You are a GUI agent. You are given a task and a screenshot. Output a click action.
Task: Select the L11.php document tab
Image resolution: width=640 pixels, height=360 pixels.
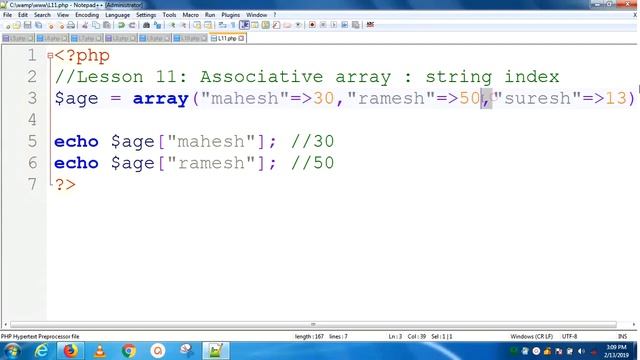(227, 38)
